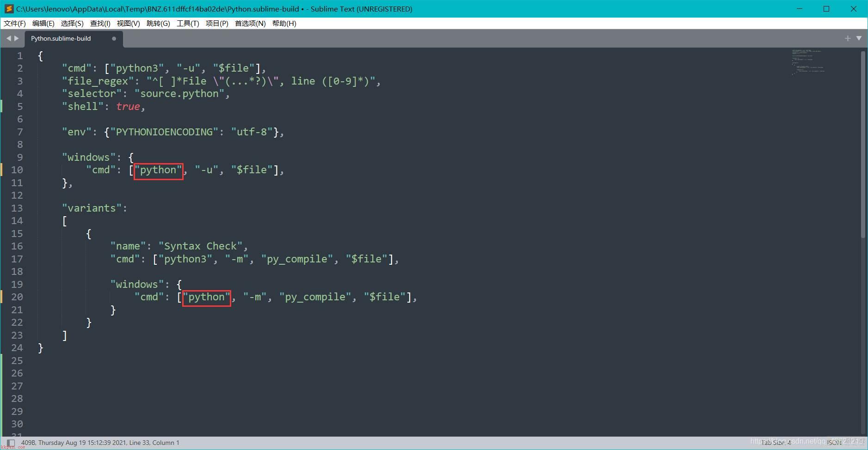Click the word true on line 5
The image size is (868, 450).
[128, 107]
